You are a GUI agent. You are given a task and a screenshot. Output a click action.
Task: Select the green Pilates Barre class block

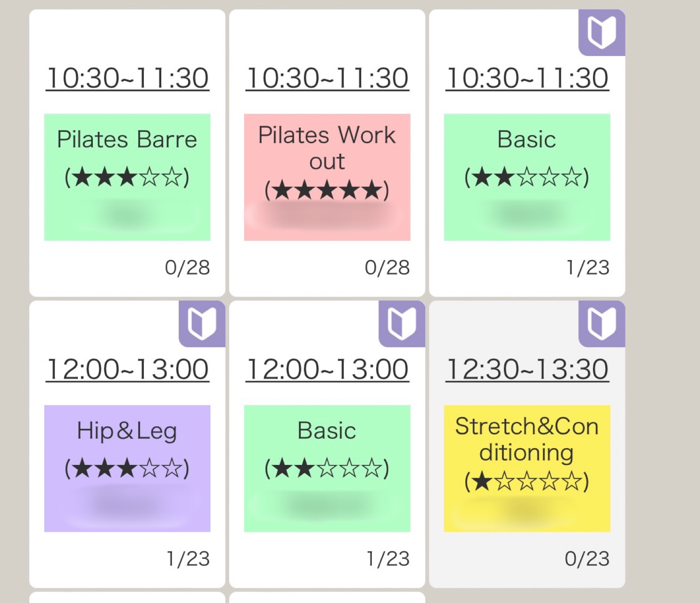coord(127,177)
